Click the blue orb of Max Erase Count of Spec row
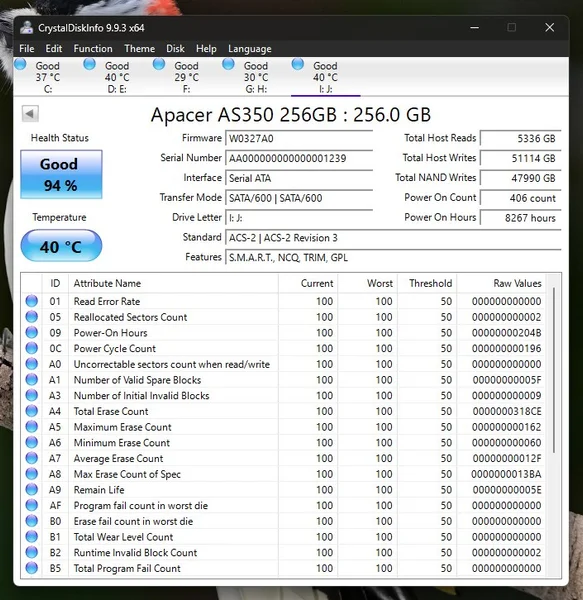The width and height of the screenshot is (583, 600). [x=32, y=474]
